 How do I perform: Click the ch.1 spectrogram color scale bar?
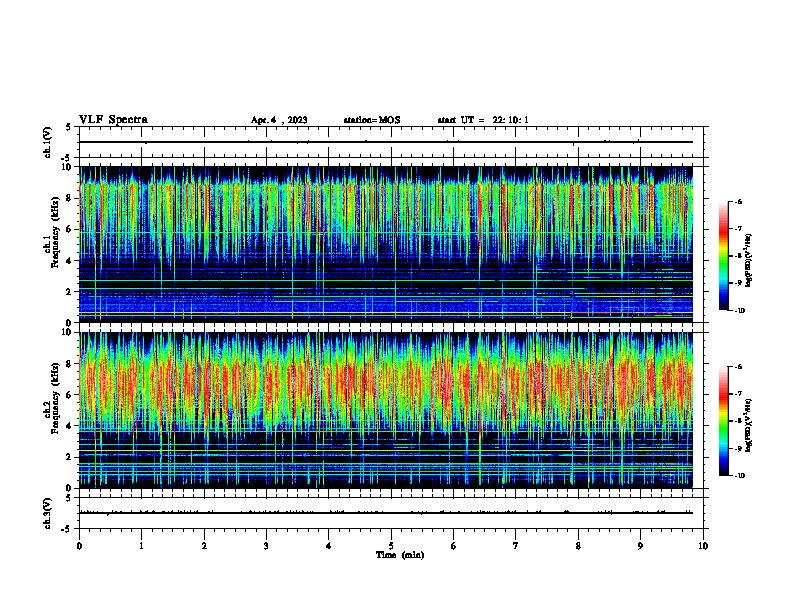click(723, 256)
